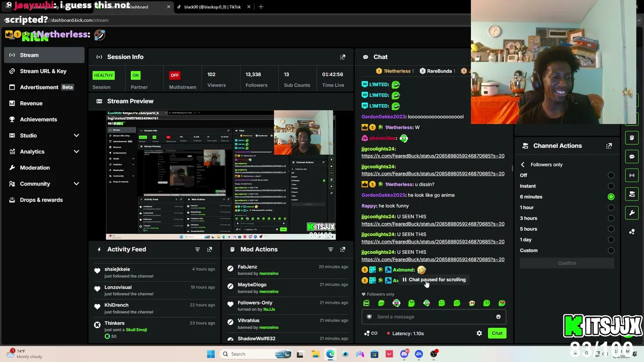Open the Windows Start menu
This screenshot has height=362, width=644.
[211, 354]
